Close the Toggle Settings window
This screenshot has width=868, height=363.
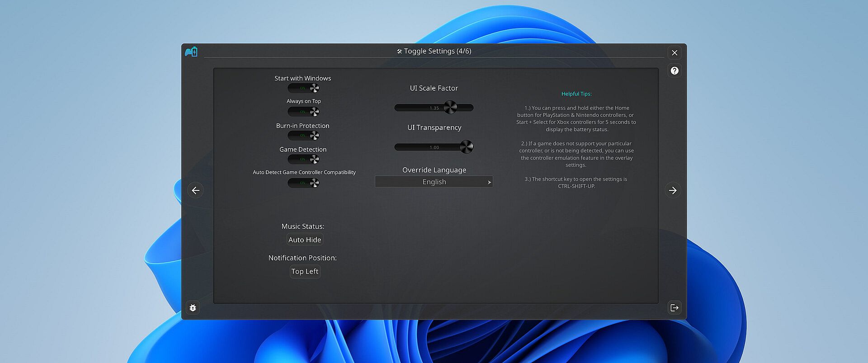674,53
